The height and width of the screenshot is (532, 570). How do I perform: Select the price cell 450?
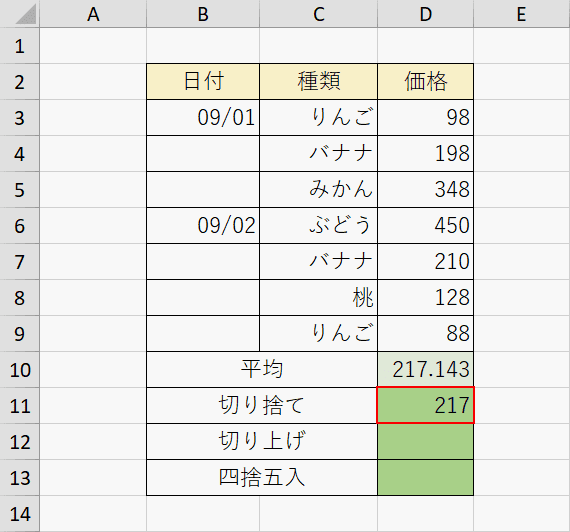coord(425,226)
